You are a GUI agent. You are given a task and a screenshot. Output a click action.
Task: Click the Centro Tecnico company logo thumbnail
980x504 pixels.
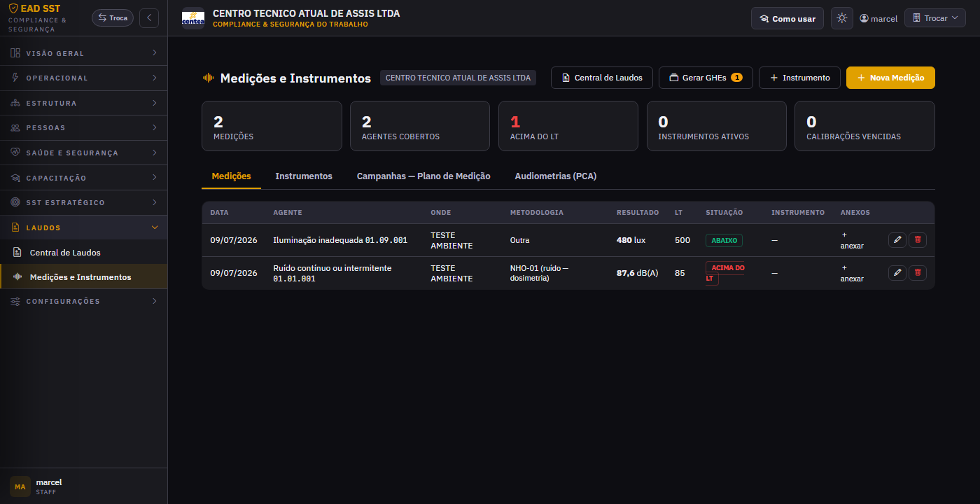[192, 18]
